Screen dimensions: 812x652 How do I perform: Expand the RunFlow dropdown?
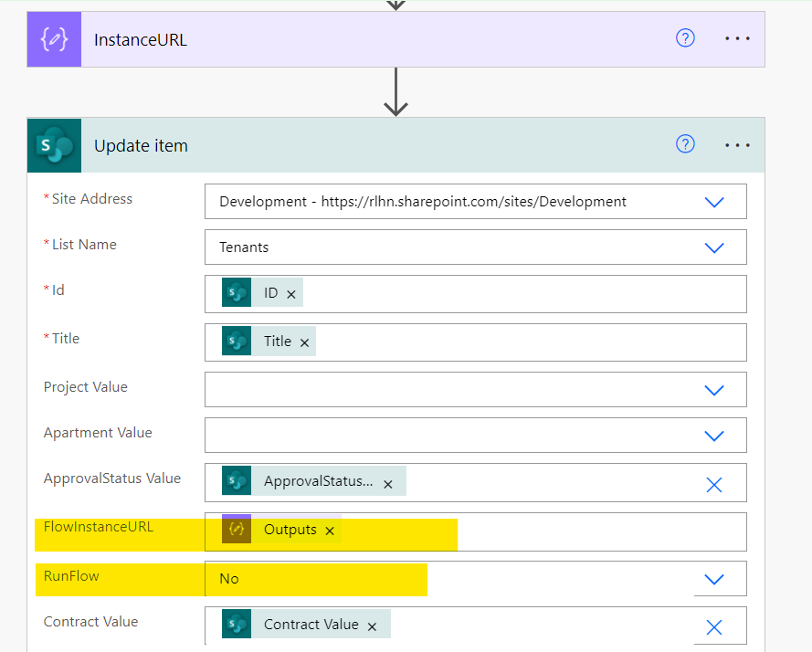point(714,579)
